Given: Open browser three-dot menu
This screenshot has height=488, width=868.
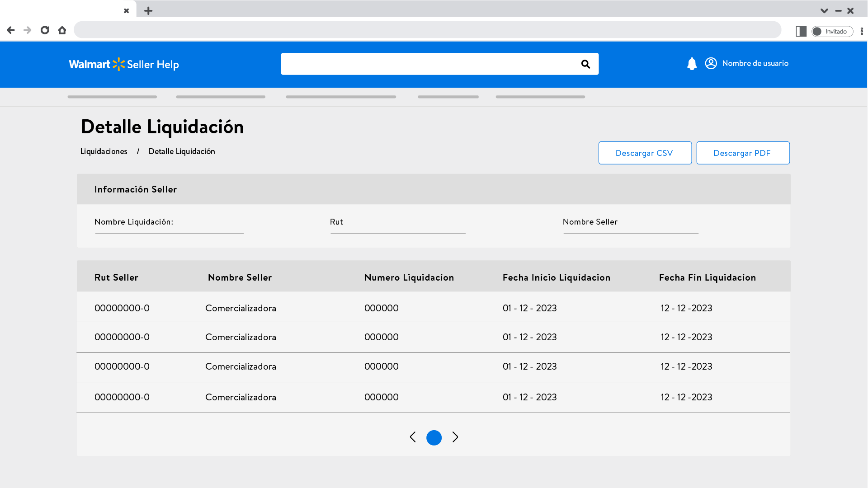Looking at the screenshot, I should tap(862, 31).
